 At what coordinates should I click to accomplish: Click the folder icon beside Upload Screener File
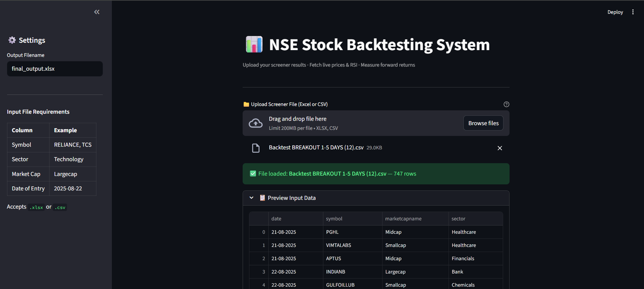(x=246, y=104)
